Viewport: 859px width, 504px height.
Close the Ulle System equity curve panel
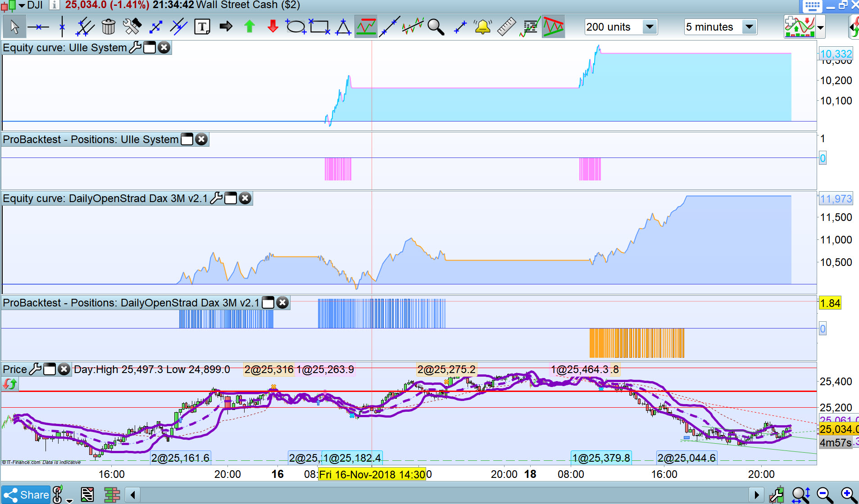tap(164, 47)
